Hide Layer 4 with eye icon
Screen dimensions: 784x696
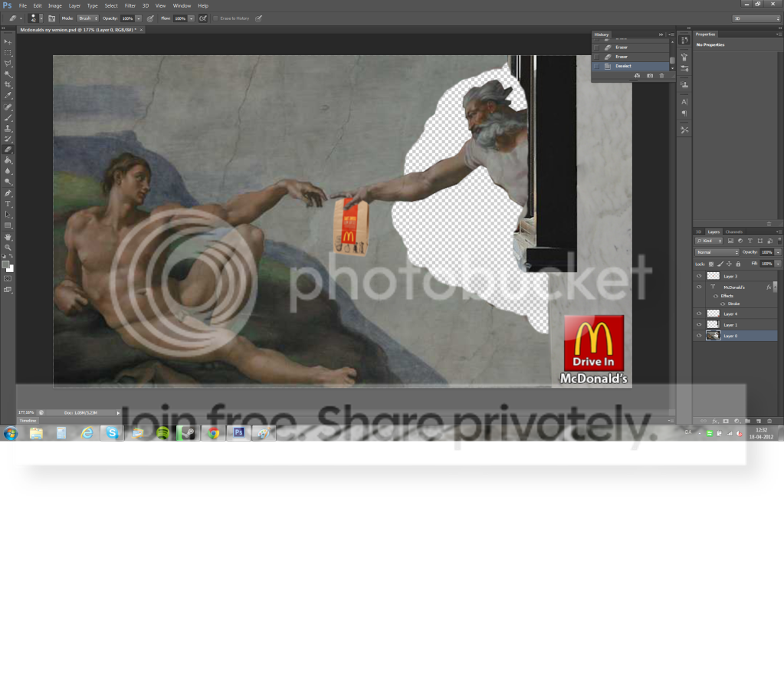(x=699, y=314)
